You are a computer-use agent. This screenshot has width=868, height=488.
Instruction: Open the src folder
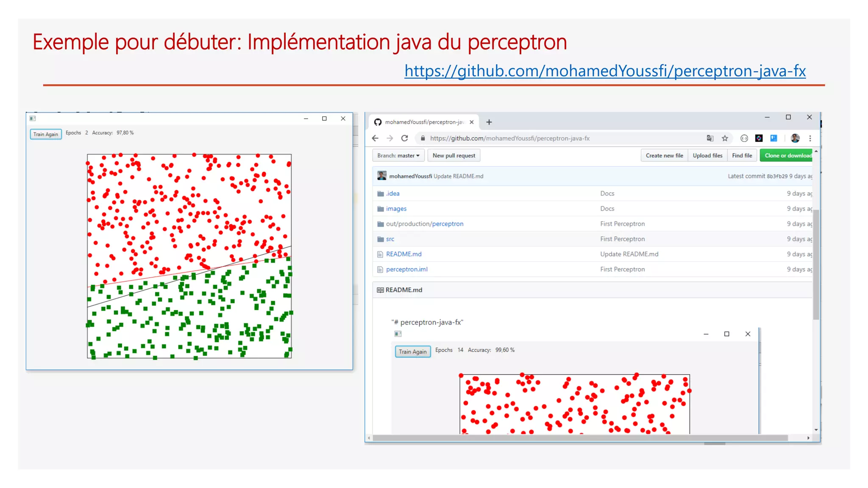click(390, 239)
